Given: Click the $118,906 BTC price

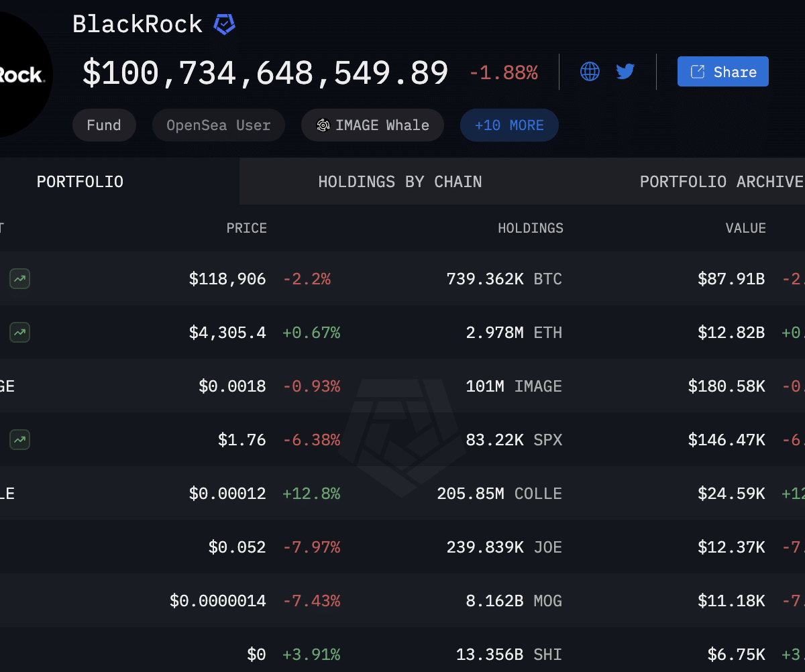Looking at the screenshot, I should coord(227,279).
